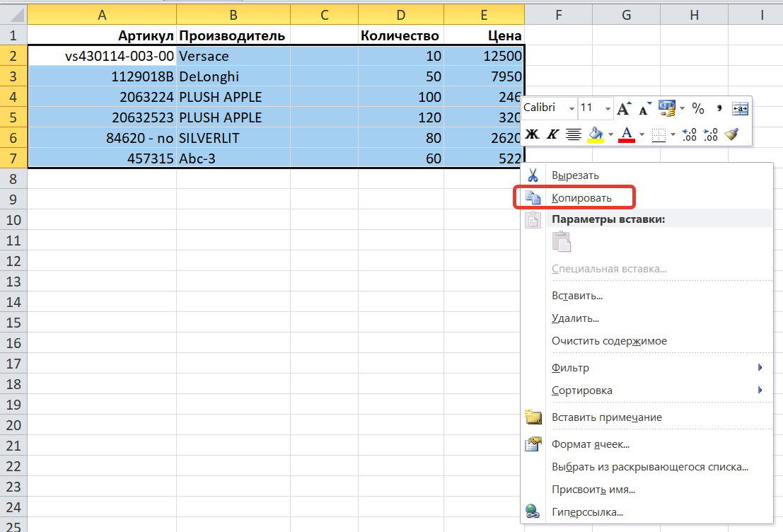Select row 1 header

[13, 35]
